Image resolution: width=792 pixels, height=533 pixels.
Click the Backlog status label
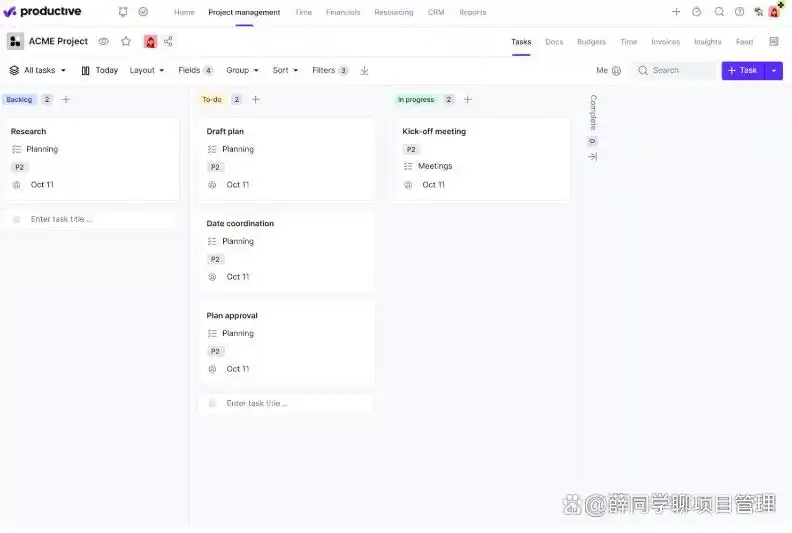[19, 100]
